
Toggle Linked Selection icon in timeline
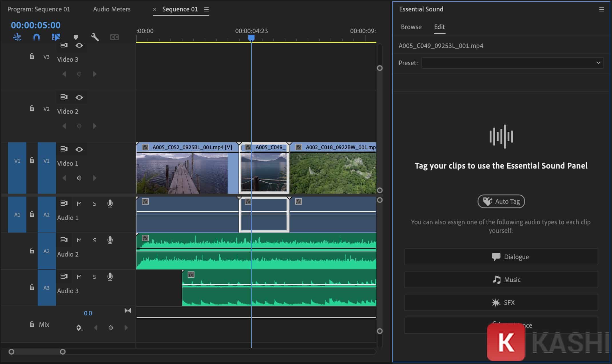(56, 37)
